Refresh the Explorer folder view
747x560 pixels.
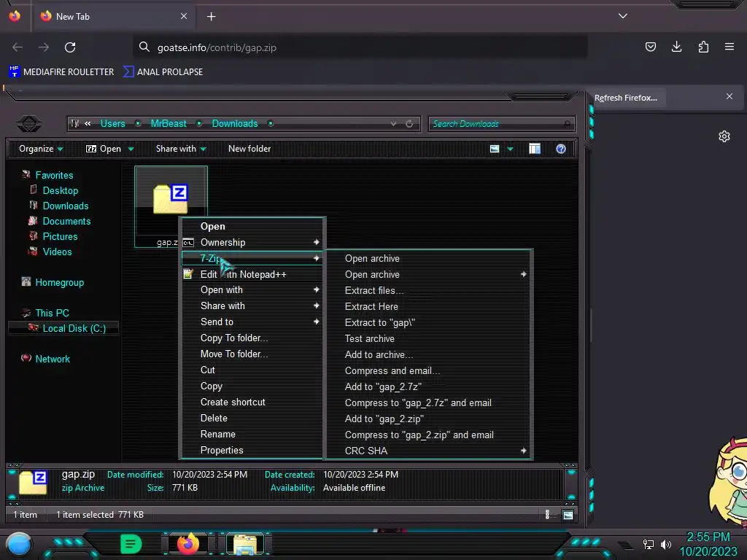tap(409, 124)
